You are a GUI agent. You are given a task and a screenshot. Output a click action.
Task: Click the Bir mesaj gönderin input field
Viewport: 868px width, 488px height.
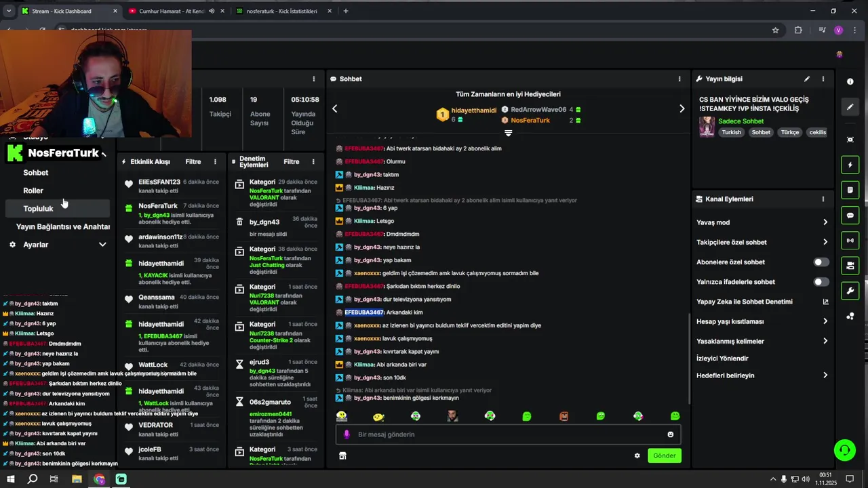[508, 434]
